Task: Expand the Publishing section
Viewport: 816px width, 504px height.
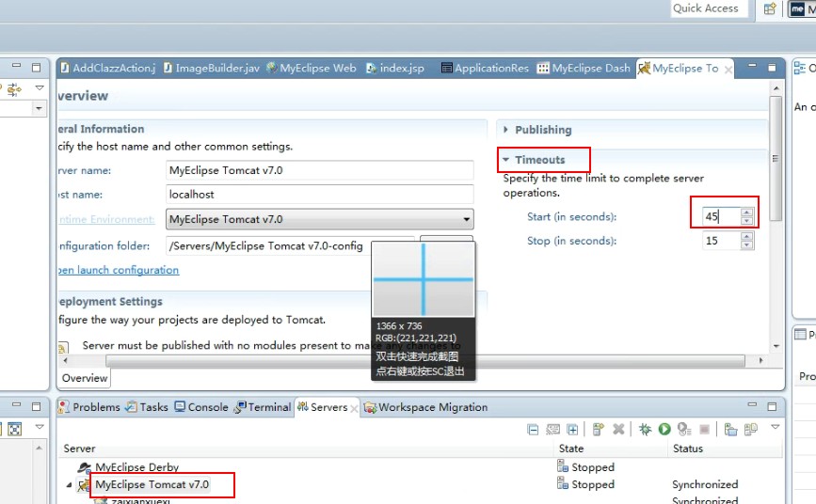Action: pyautogui.click(x=505, y=130)
